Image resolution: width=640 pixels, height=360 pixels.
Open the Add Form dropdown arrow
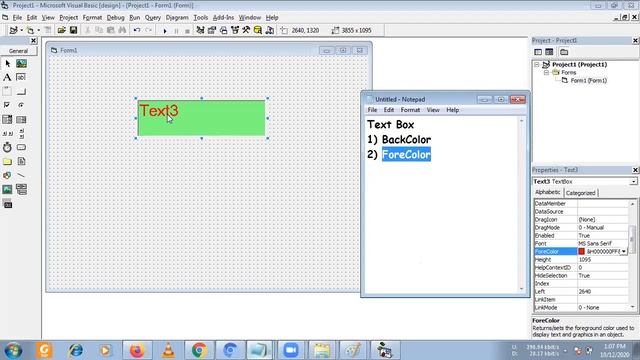[39, 30]
